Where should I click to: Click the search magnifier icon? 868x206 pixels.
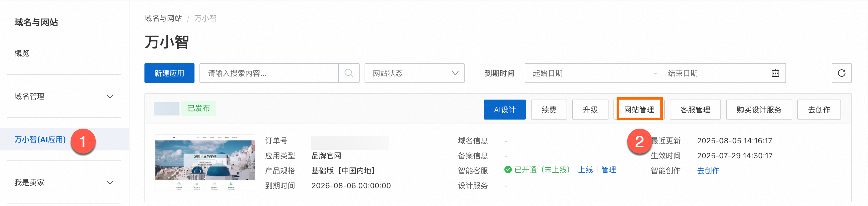click(349, 73)
